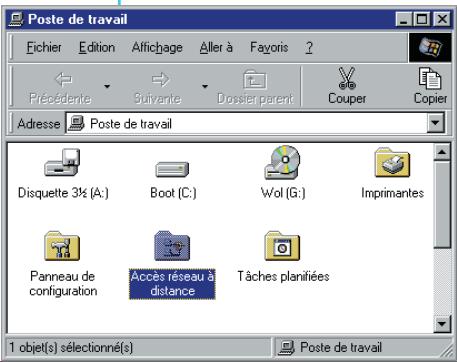Screen dimensions: 457x362
Task: Close the Poste de travail window
Action: point(442,19)
